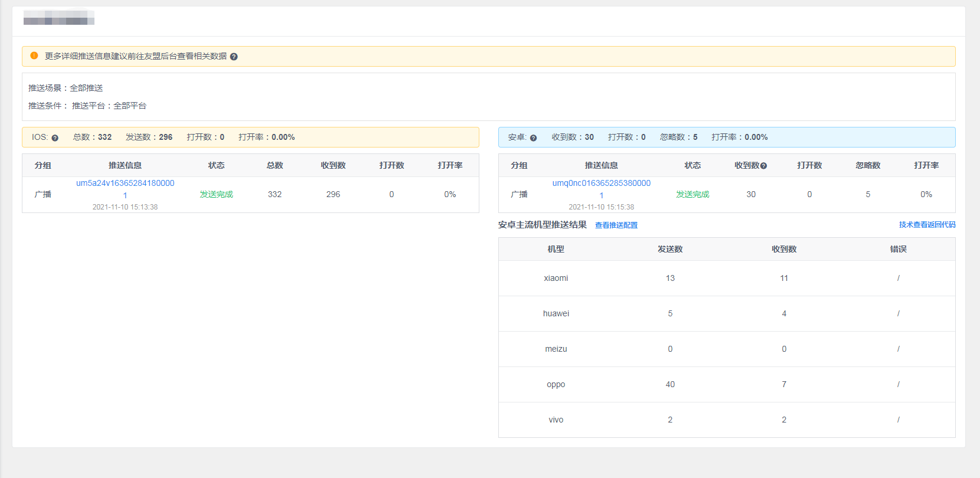Viewport: 980px width, 478px height.
Task: Click the Android 发送完成 status text
Action: coord(692,194)
